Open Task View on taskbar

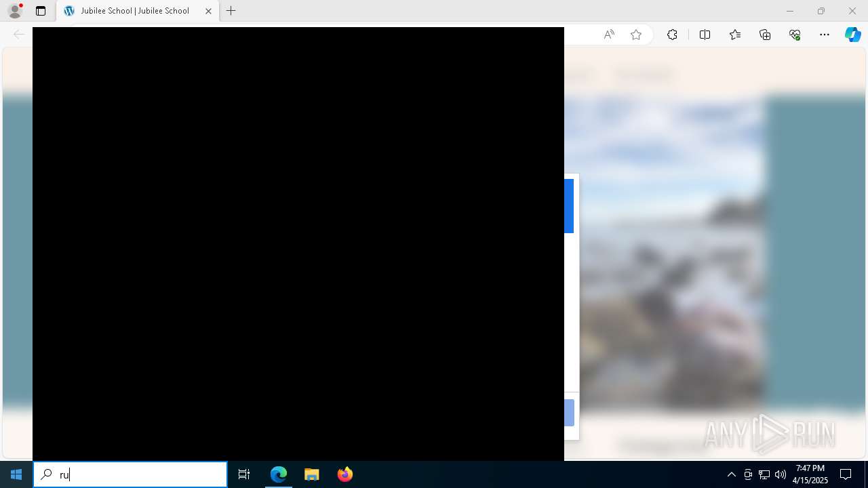(x=244, y=474)
